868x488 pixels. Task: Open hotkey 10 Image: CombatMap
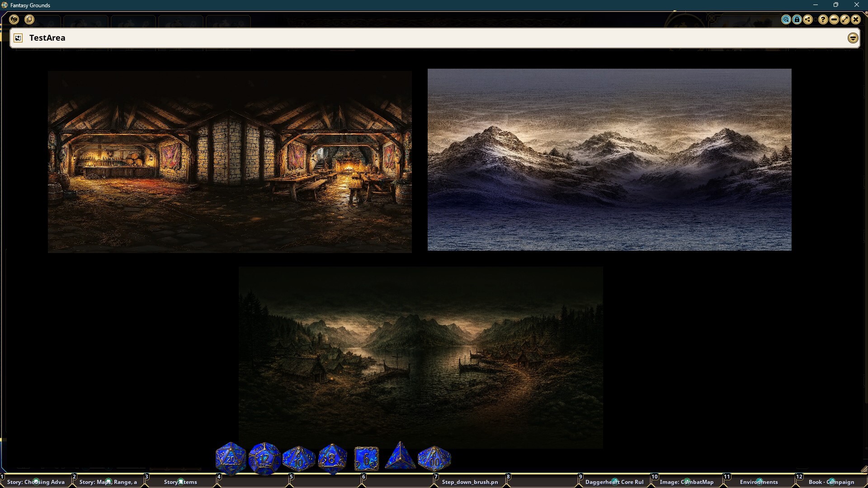[687, 482]
